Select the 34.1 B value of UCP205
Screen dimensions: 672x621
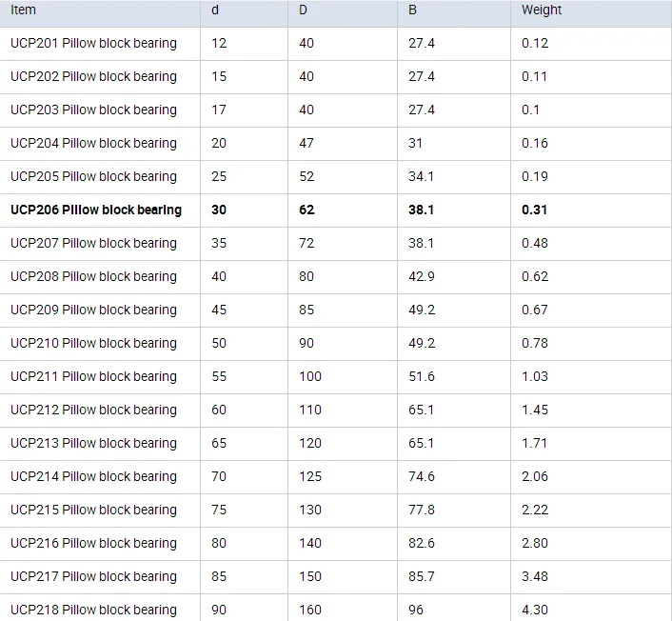click(x=421, y=176)
